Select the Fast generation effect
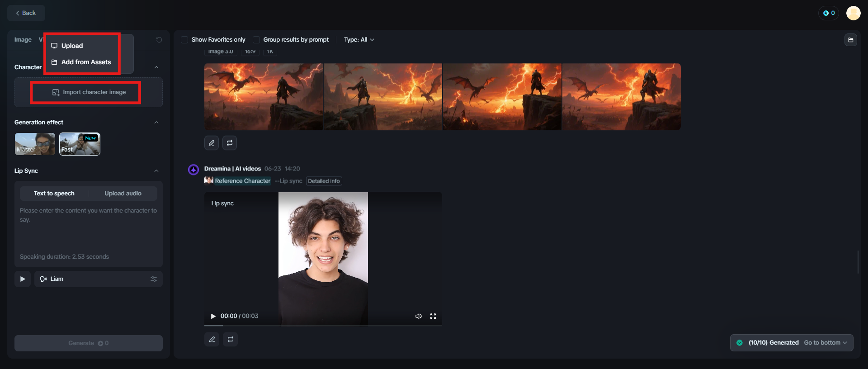 point(80,144)
